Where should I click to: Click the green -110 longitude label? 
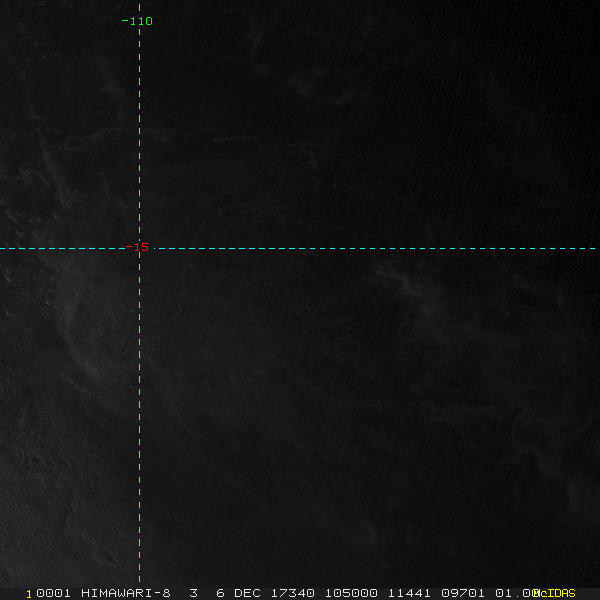(x=136, y=21)
